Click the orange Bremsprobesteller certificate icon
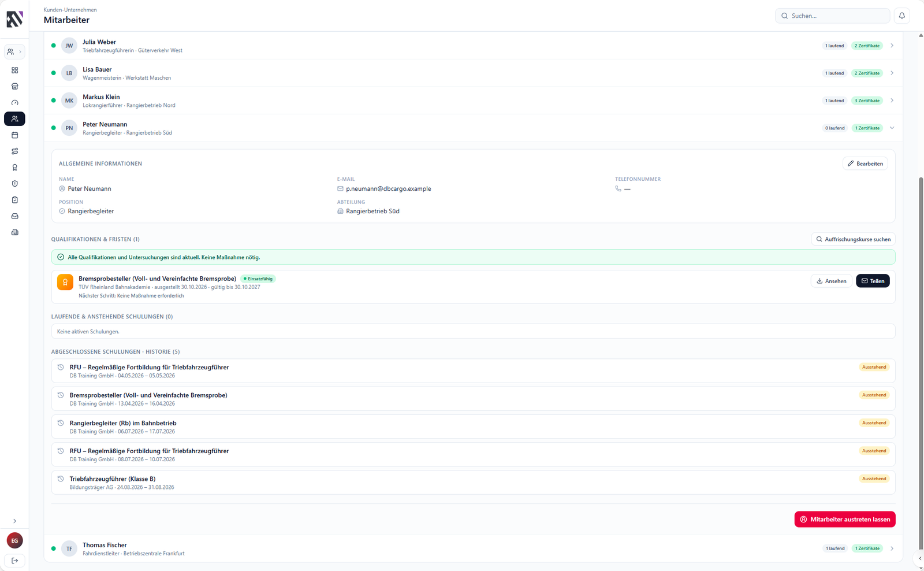Image resolution: width=924 pixels, height=571 pixels. pos(65,282)
